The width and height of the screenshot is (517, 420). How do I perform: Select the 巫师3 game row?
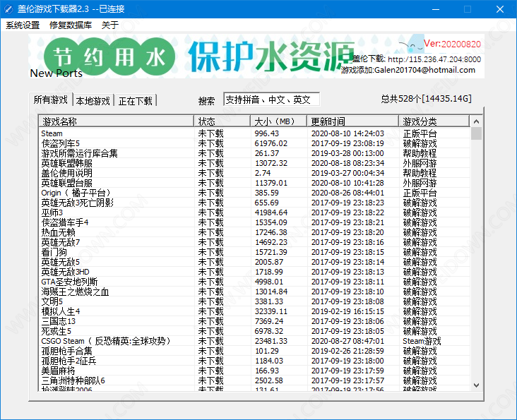[254, 212]
